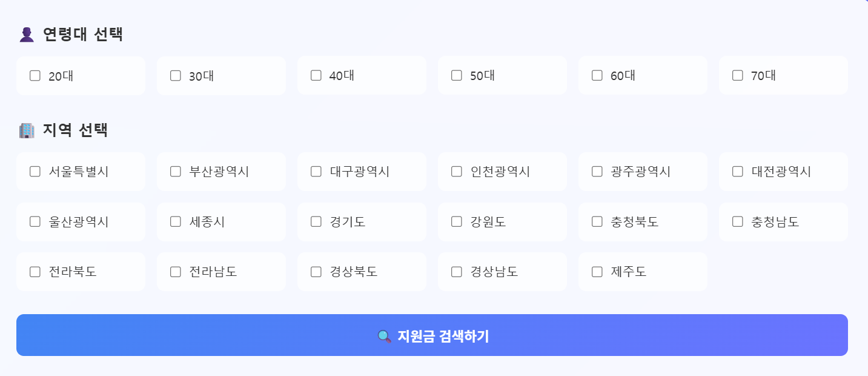
Task: Enable the 인천광역시 checkbox
Action: [x=457, y=172]
